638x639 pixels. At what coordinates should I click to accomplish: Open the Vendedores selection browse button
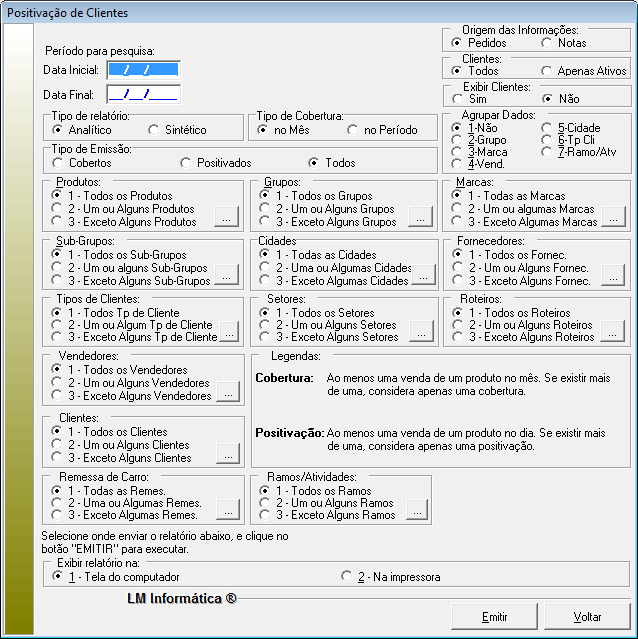(x=228, y=392)
